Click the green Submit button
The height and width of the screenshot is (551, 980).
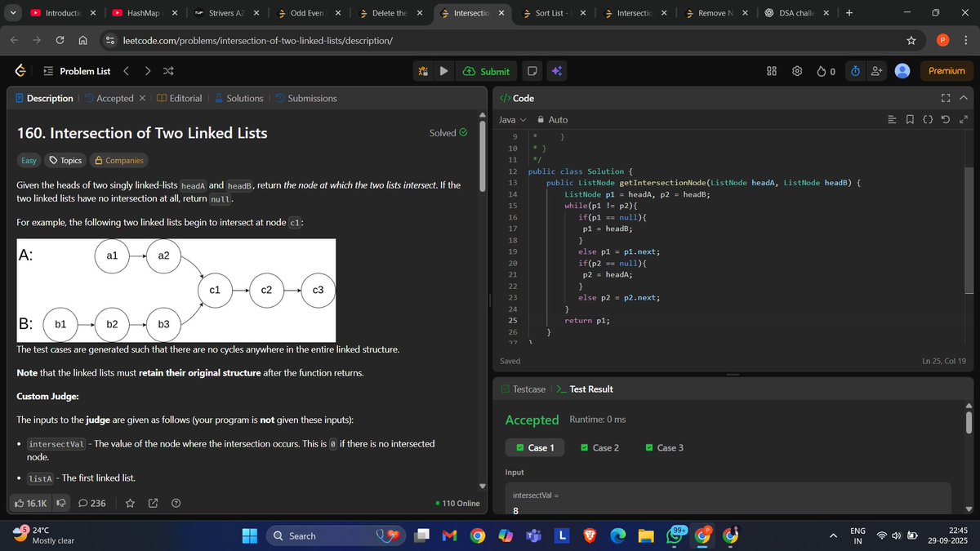tap(486, 71)
